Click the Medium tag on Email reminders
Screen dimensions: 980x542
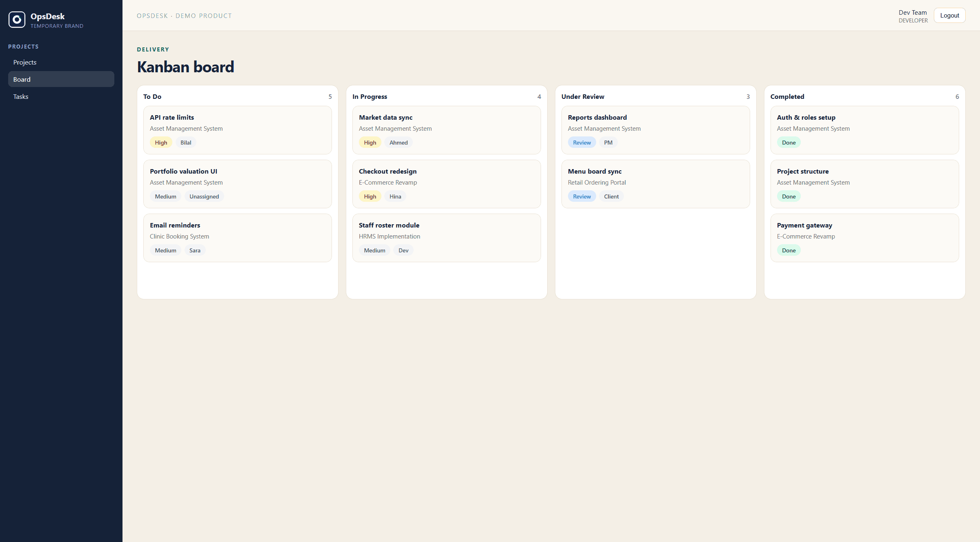(x=165, y=250)
